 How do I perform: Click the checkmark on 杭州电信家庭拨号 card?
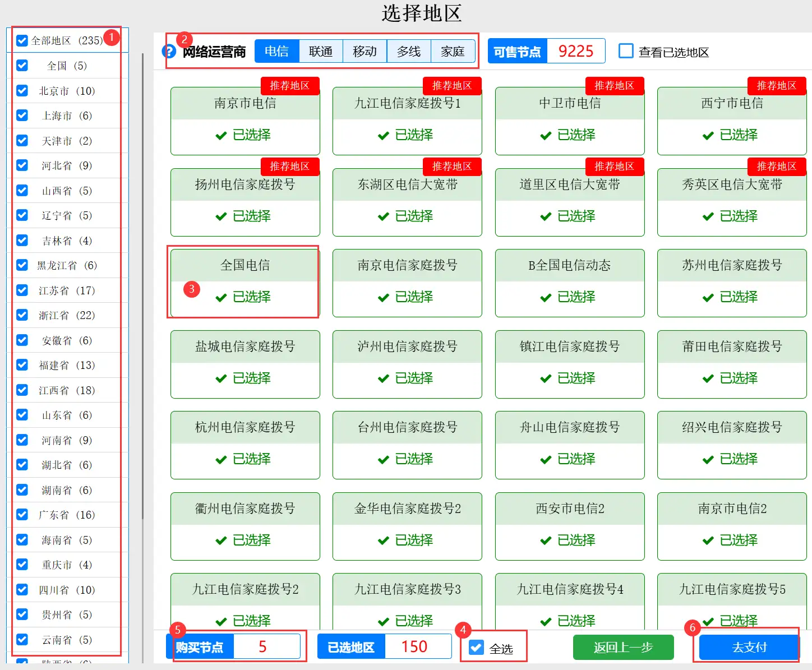coord(221,459)
